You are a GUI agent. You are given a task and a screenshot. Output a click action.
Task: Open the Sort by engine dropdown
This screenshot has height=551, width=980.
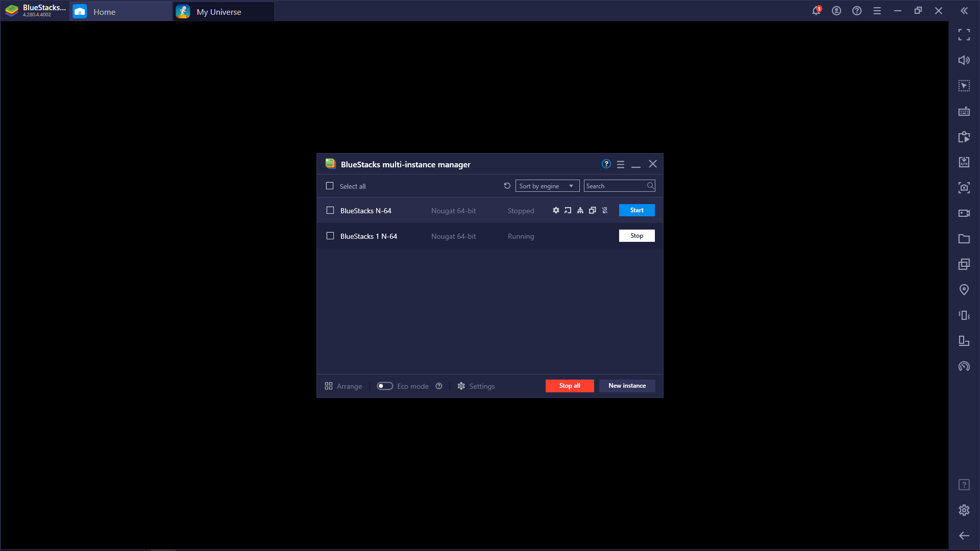click(547, 186)
